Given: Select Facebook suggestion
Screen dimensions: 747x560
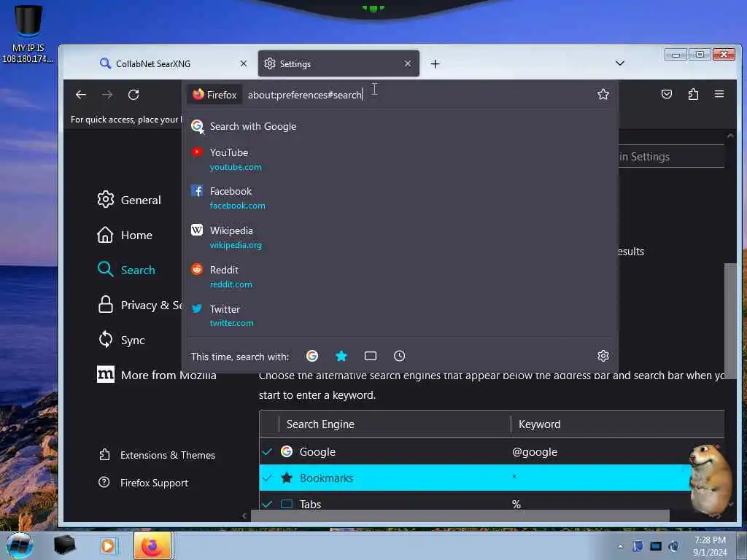Looking at the screenshot, I should (x=400, y=198).
